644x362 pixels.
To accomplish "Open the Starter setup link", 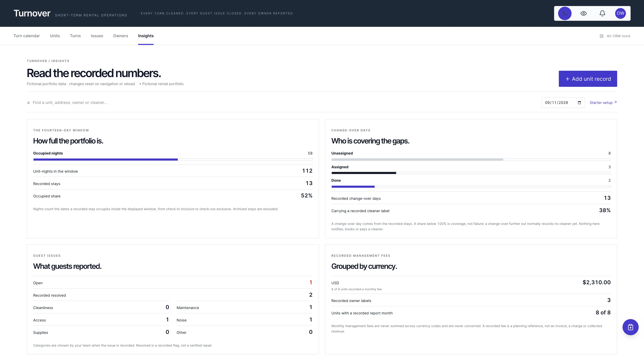I will [603, 103].
